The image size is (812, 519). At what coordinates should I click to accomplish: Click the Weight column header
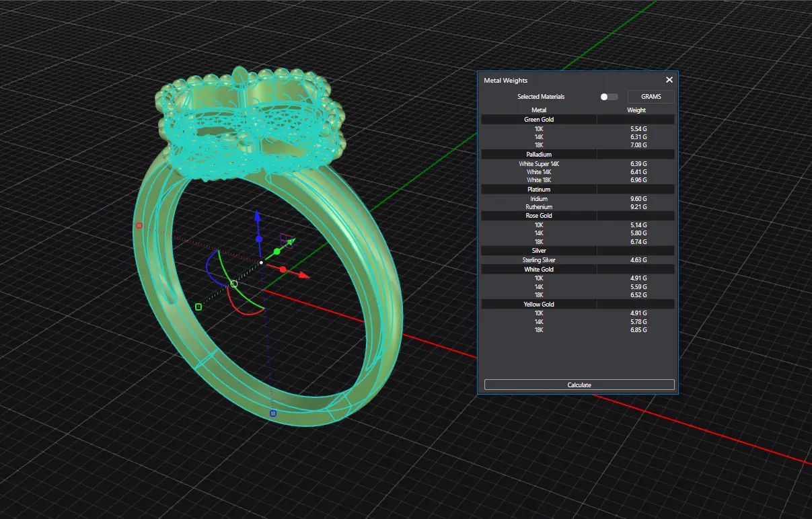[x=636, y=110]
